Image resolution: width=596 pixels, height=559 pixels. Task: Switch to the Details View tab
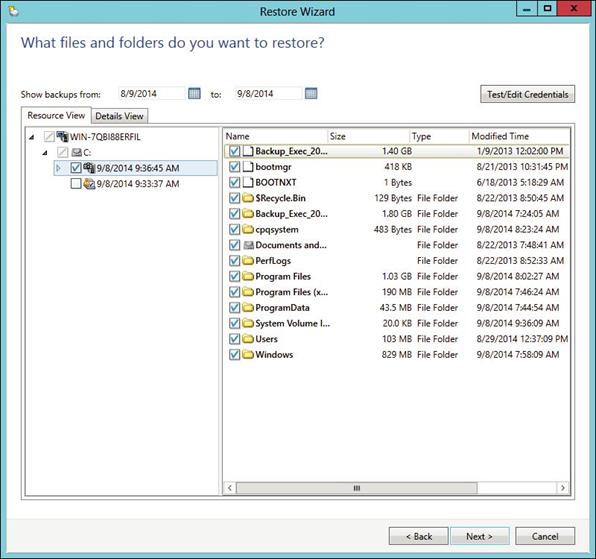tap(119, 116)
